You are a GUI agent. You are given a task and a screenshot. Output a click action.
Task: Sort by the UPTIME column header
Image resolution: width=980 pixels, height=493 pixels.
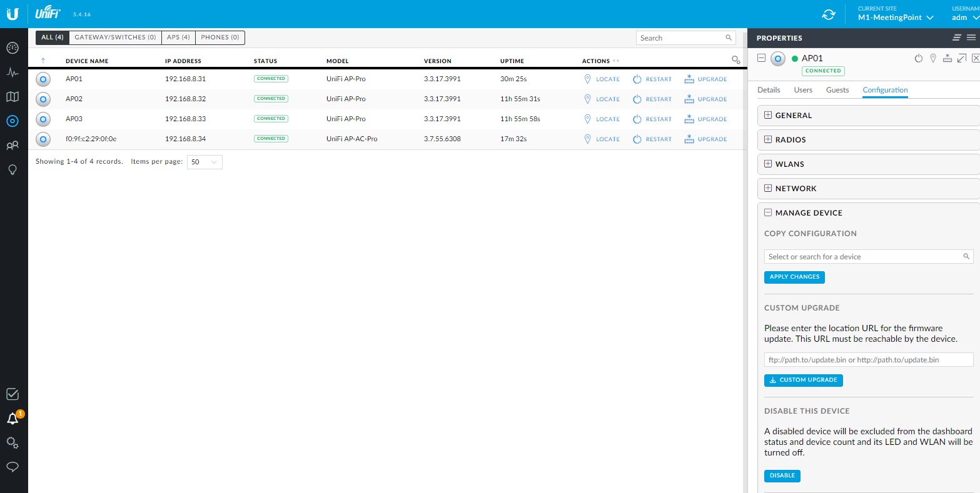pyautogui.click(x=512, y=61)
